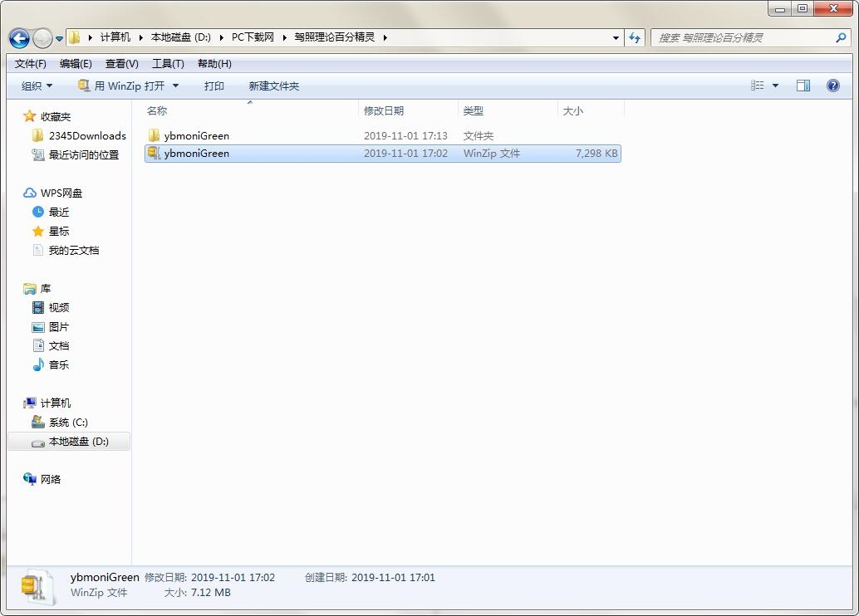Click the 打印 toolbar button

click(x=214, y=86)
